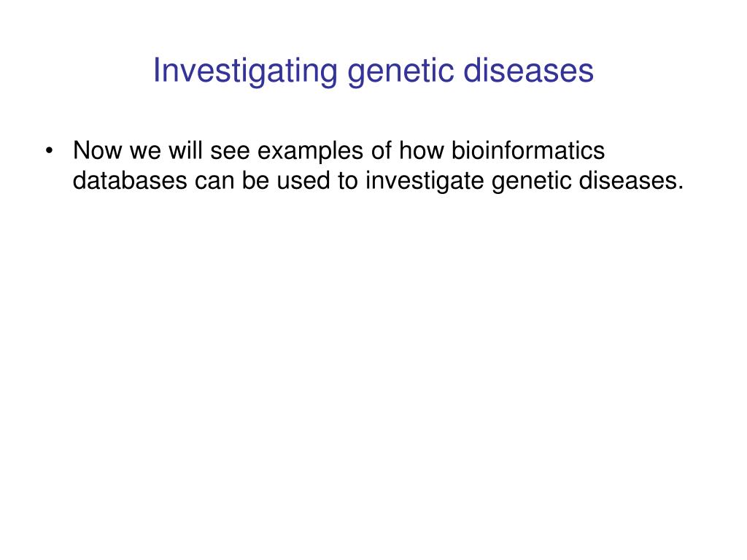Select the bullet point marker
Image resolution: width=747 pixels, height=560 pixels.
click(x=49, y=151)
